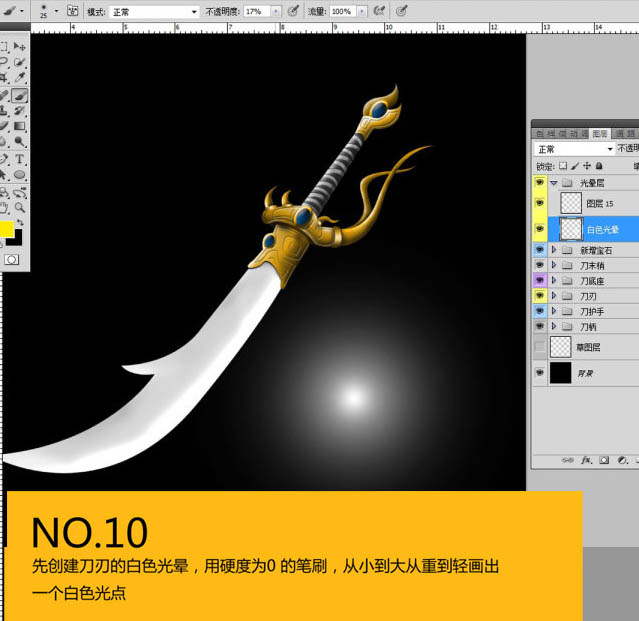Select the 草图层 layer thumbnail
The image size is (639, 621).
[x=560, y=347]
